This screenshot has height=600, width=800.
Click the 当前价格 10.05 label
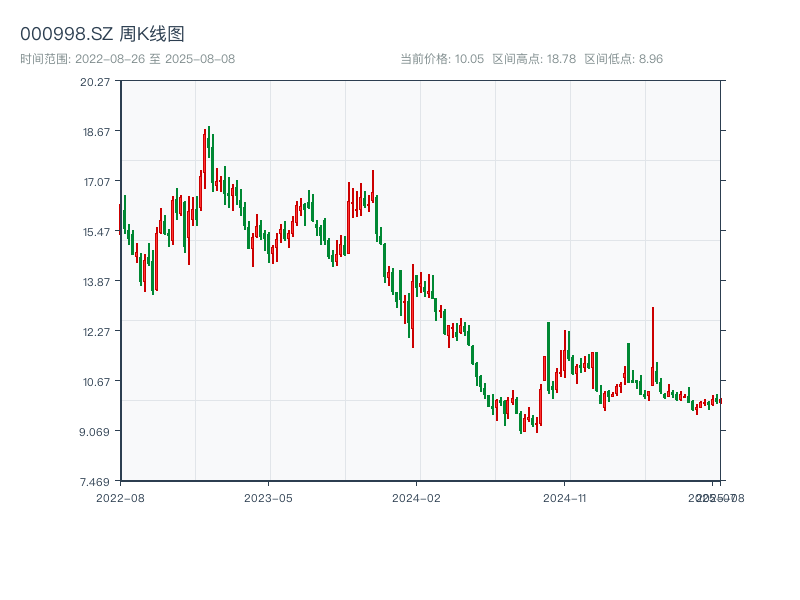point(442,59)
